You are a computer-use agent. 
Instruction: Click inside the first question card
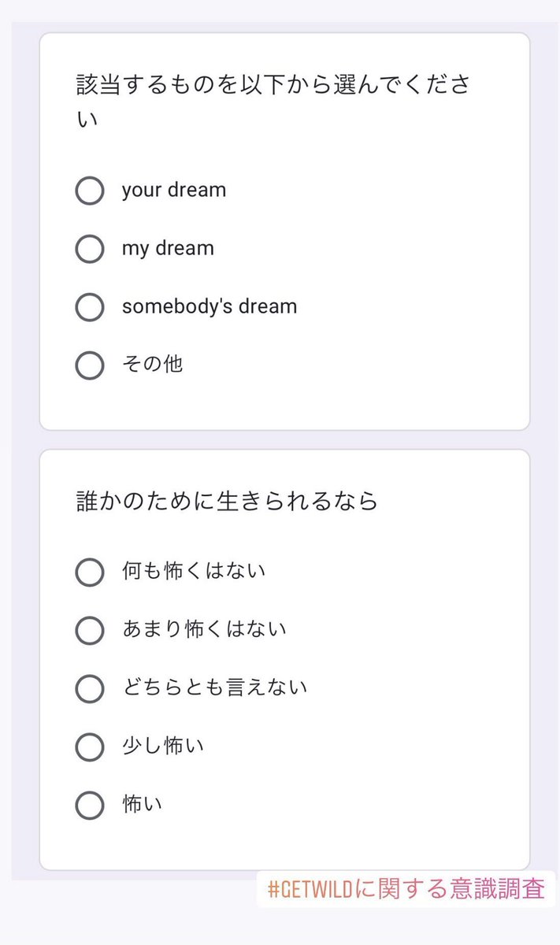(394, 394)
